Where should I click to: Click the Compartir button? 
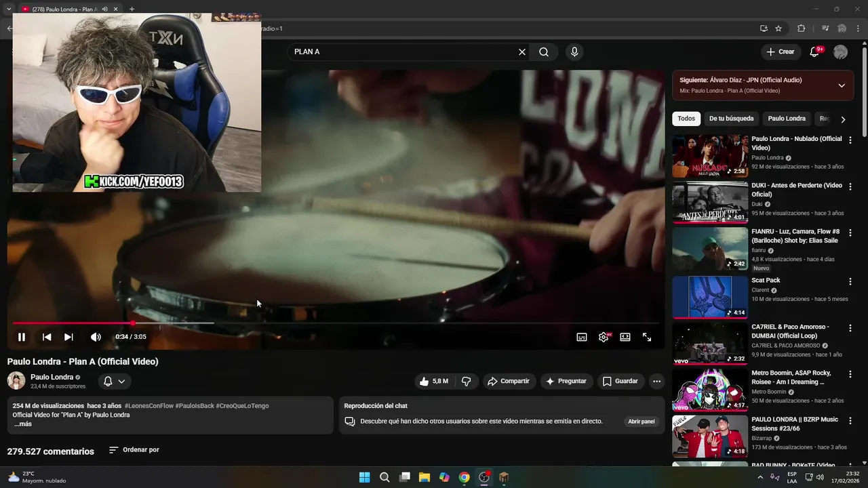509,381
